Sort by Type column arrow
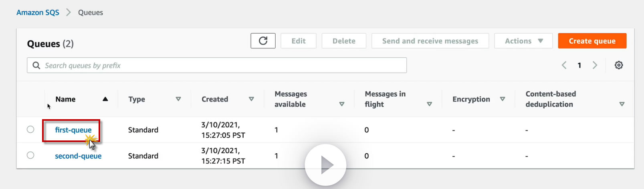This screenshot has height=189, width=644. [x=178, y=99]
